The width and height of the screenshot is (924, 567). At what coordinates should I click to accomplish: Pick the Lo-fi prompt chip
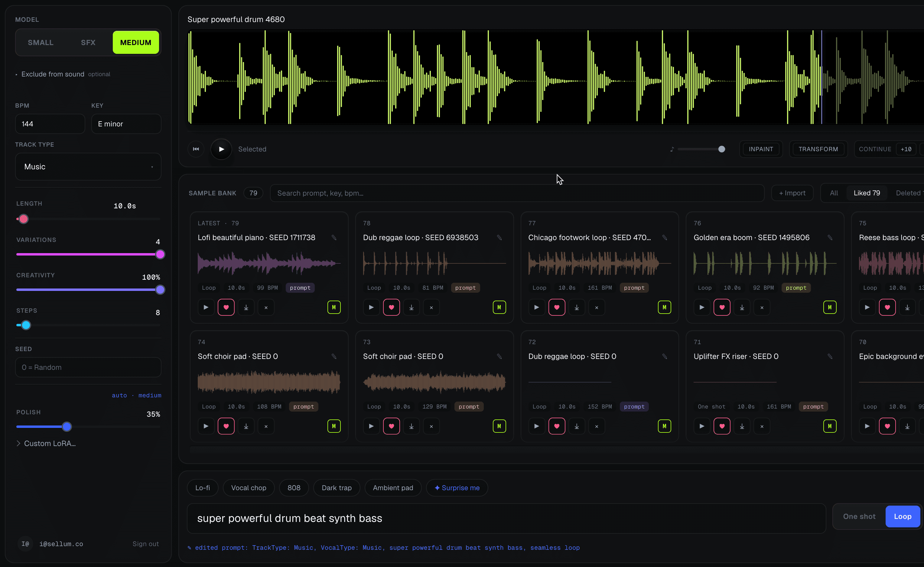(x=203, y=488)
